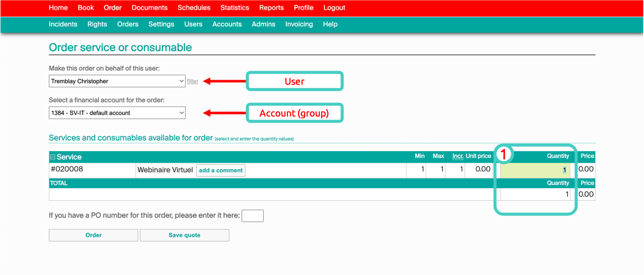
Task: Open the Schedules menu
Action: tap(194, 8)
